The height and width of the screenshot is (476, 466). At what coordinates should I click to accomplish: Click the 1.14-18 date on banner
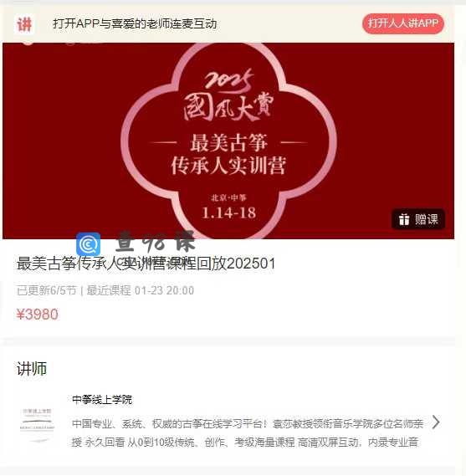tap(228, 212)
